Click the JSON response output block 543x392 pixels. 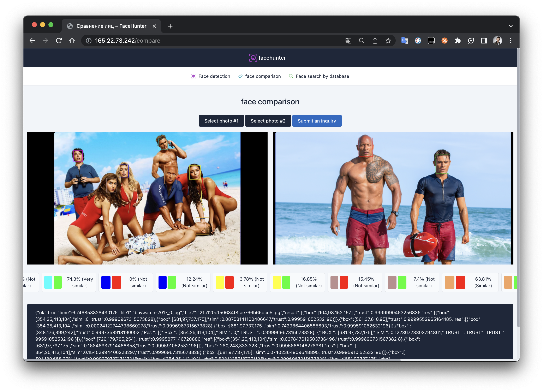coord(270,331)
